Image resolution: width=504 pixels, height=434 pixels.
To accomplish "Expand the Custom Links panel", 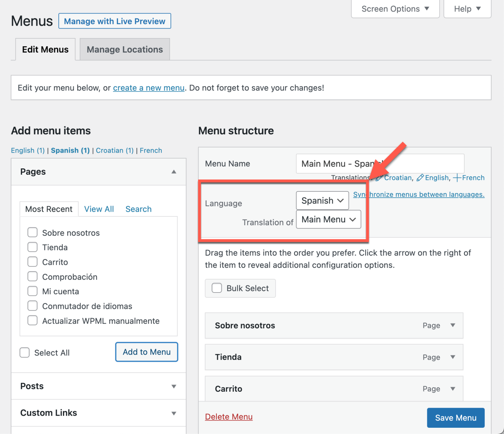I will point(174,413).
